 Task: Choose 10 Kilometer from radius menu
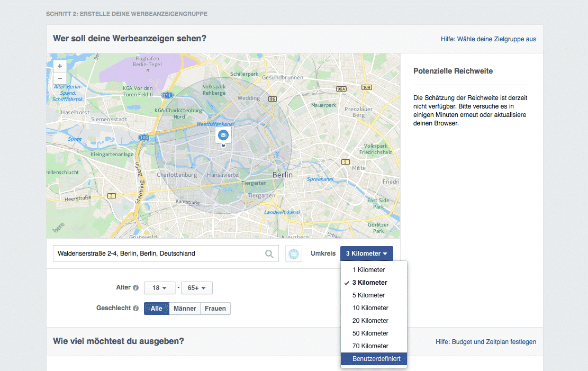370,308
